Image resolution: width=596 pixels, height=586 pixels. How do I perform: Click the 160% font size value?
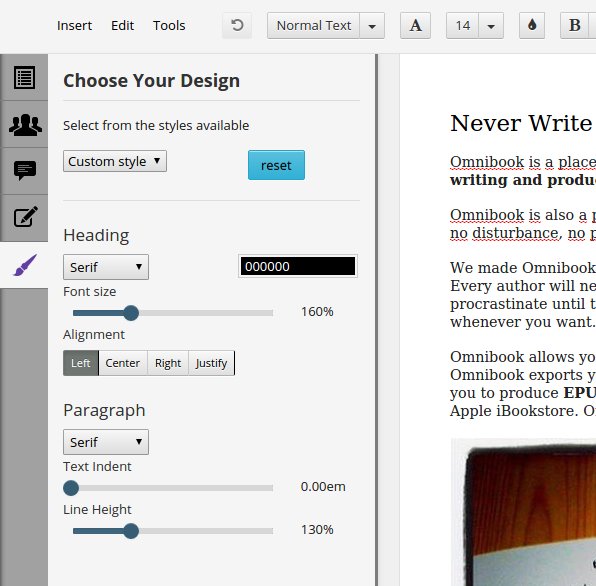tap(317, 312)
